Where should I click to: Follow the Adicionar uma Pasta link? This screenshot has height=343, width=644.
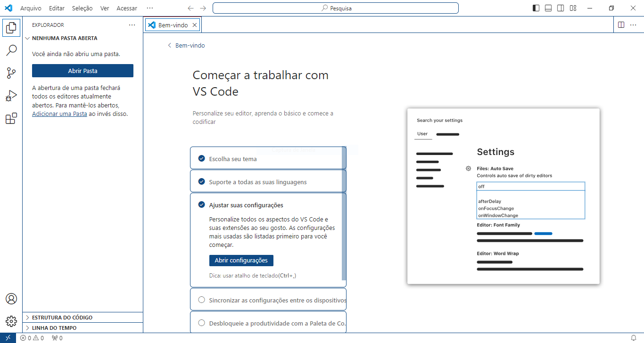[59, 114]
